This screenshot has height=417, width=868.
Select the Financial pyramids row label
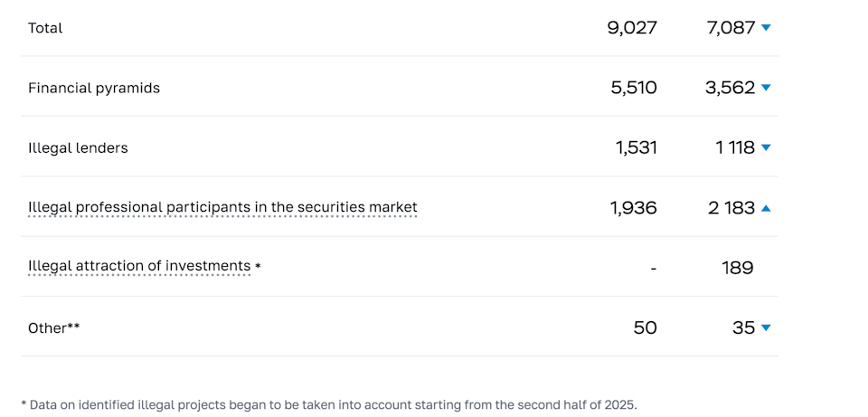pos(94,88)
